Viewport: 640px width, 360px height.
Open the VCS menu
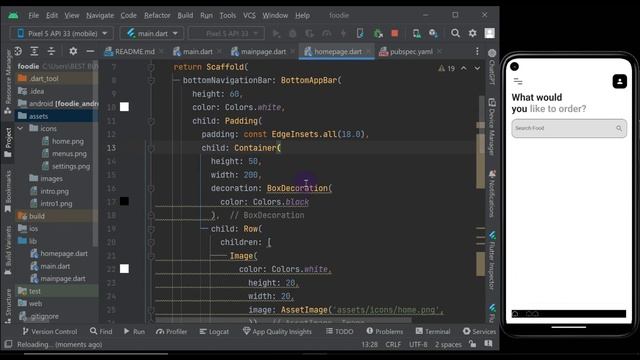[x=249, y=15]
